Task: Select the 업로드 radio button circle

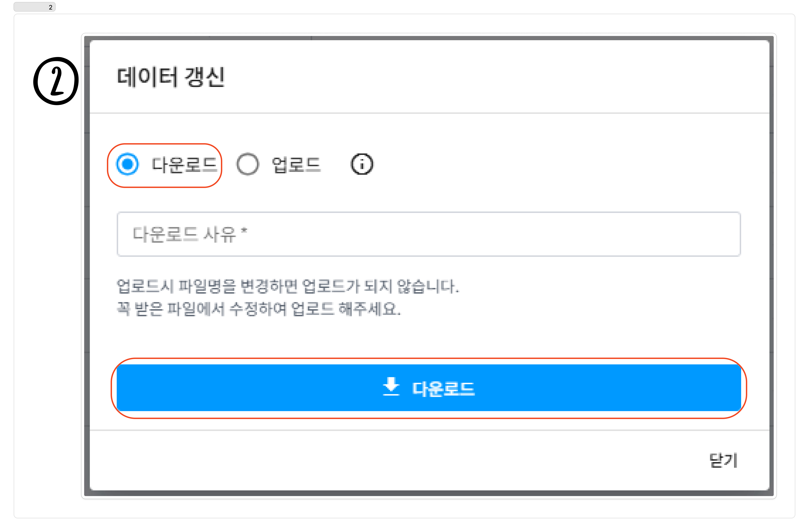Action: pos(247,164)
